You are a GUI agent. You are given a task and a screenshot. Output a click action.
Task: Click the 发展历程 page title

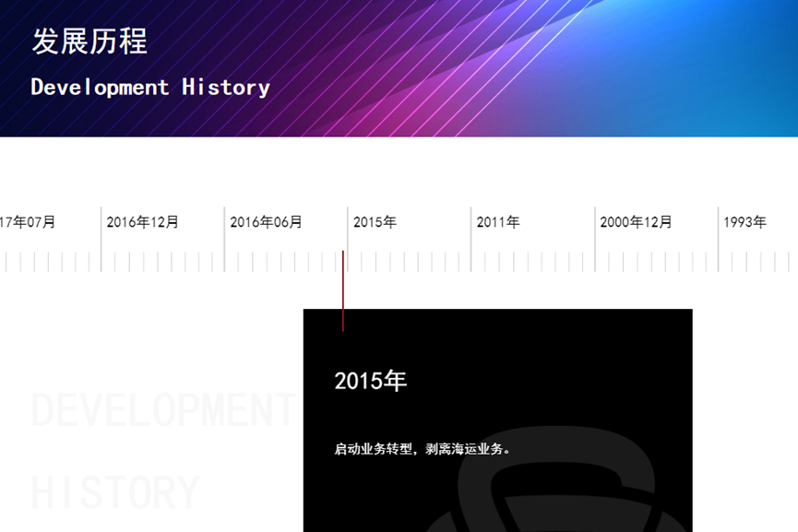click(89, 41)
